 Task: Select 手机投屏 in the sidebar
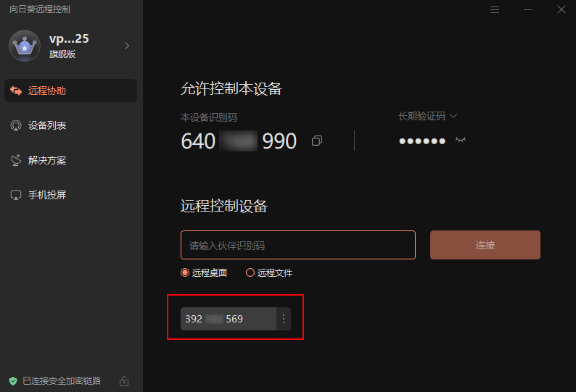(x=70, y=195)
